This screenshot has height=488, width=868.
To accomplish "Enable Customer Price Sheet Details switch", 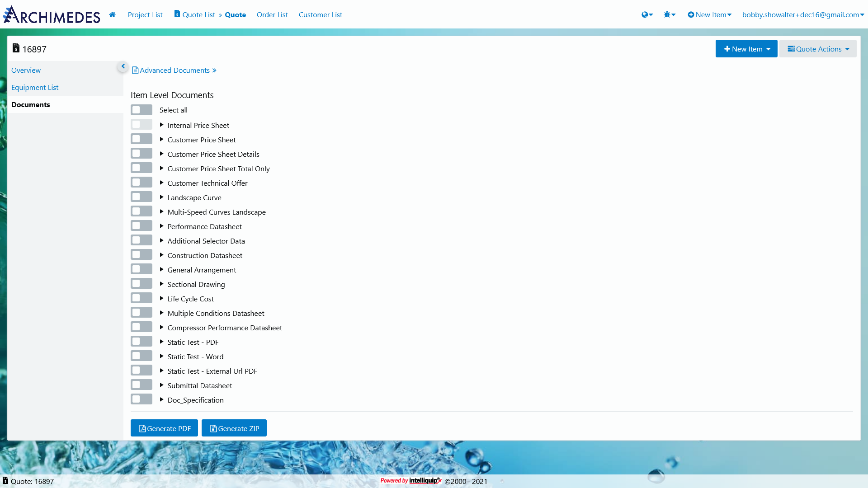I will coord(142,153).
